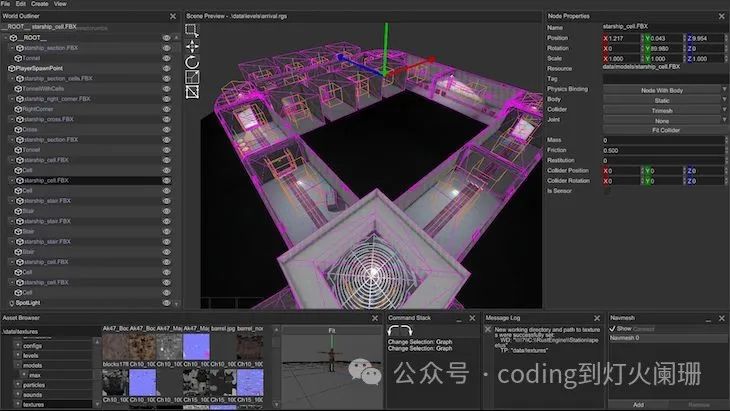Open the Collider dropdown showing Trimesh
The image size is (730, 411).
662,110
